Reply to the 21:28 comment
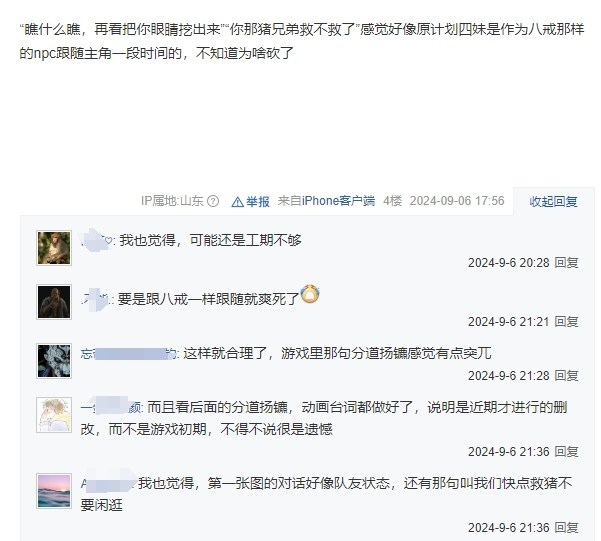This screenshot has width=601, height=541. (x=567, y=376)
